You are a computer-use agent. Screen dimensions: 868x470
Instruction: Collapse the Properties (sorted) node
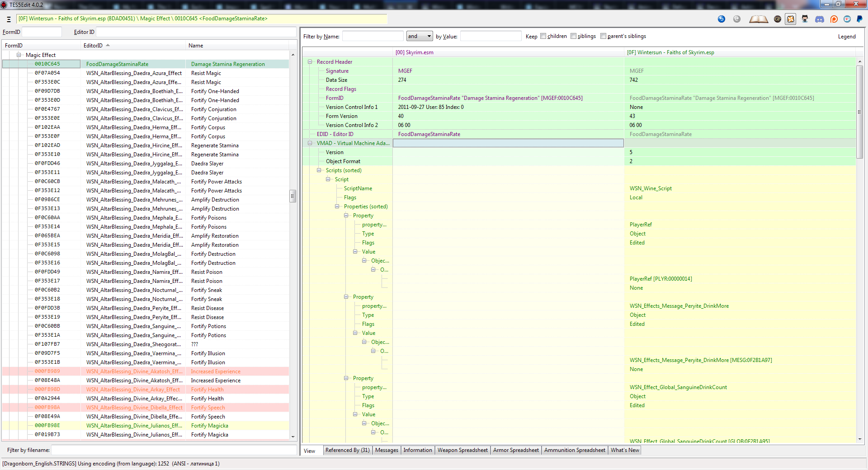[337, 207]
